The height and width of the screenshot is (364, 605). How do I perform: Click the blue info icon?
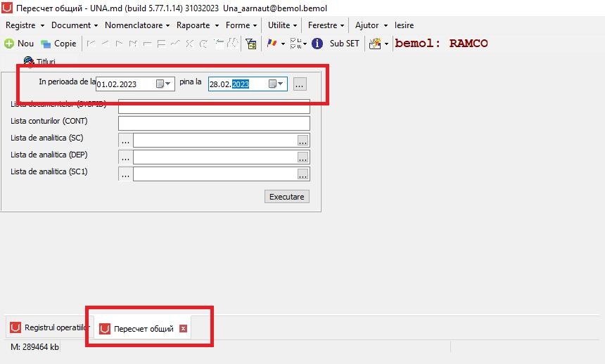coord(317,44)
